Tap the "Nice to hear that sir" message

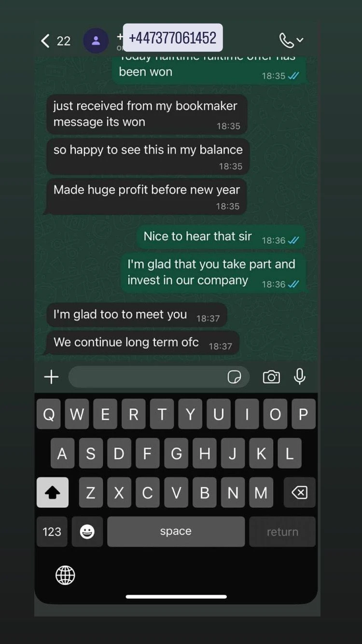click(221, 237)
